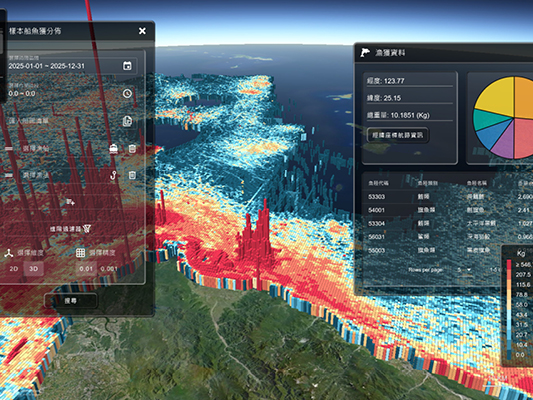Open the calendar date range picker
This screenshot has width=533, height=400.
click(127, 66)
